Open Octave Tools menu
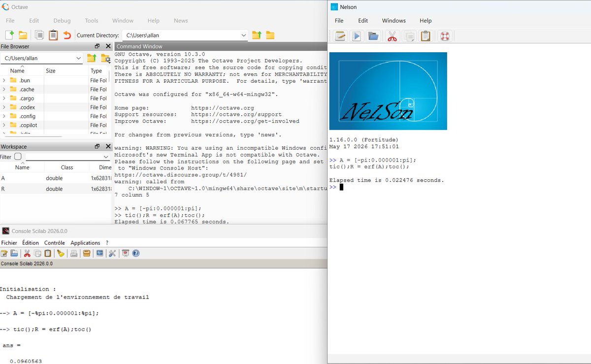 [92, 21]
